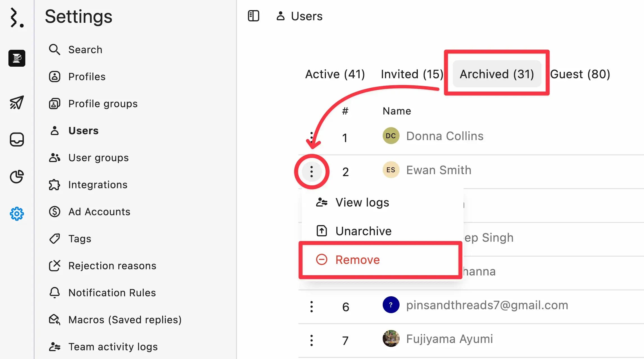Click the paper plane icon in left rail
This screenshot has height=359, width=644.
tap(17, 102)
